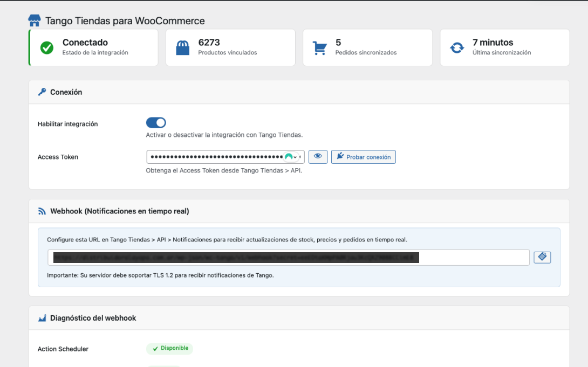Click the Action Scheduler label
588x367 pixels.
[63, 349]
